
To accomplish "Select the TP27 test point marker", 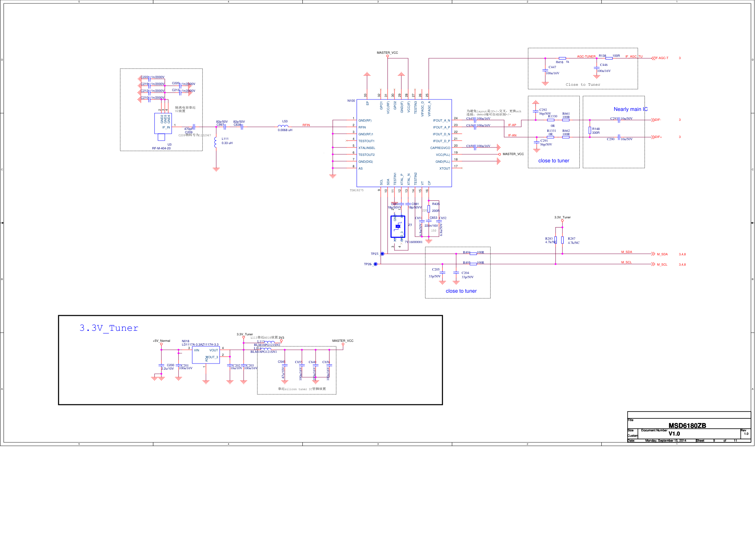I will (x=382, y=254).
